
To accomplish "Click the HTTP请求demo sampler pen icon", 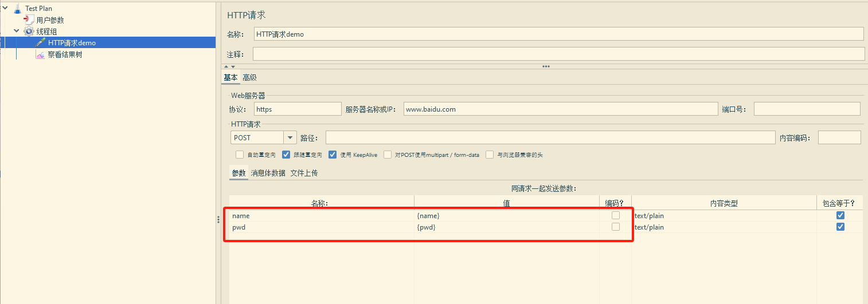I will [40, 43].
